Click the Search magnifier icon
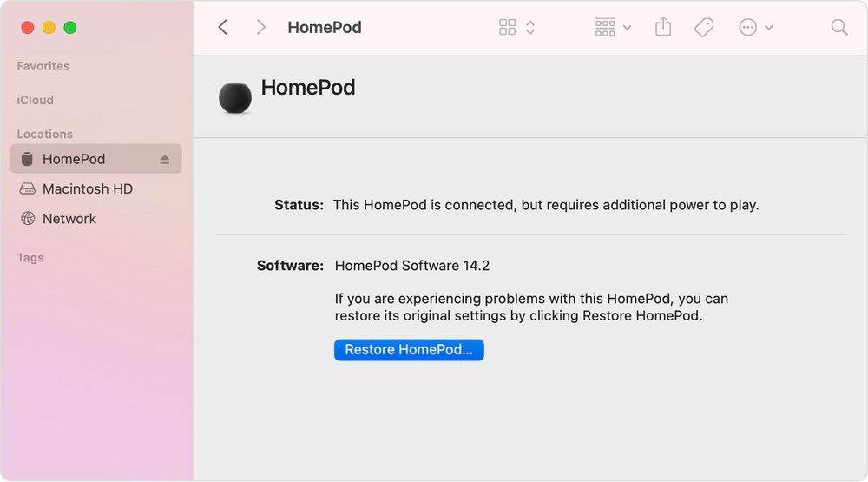The width and height of the screenshot is (868, 482). (x=839, y=28)
